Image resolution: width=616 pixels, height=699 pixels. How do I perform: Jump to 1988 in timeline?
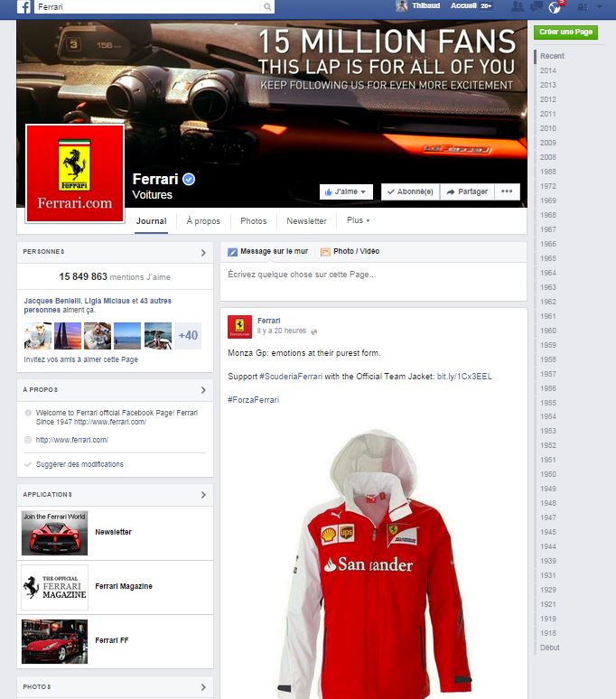[x=547, y=172]
